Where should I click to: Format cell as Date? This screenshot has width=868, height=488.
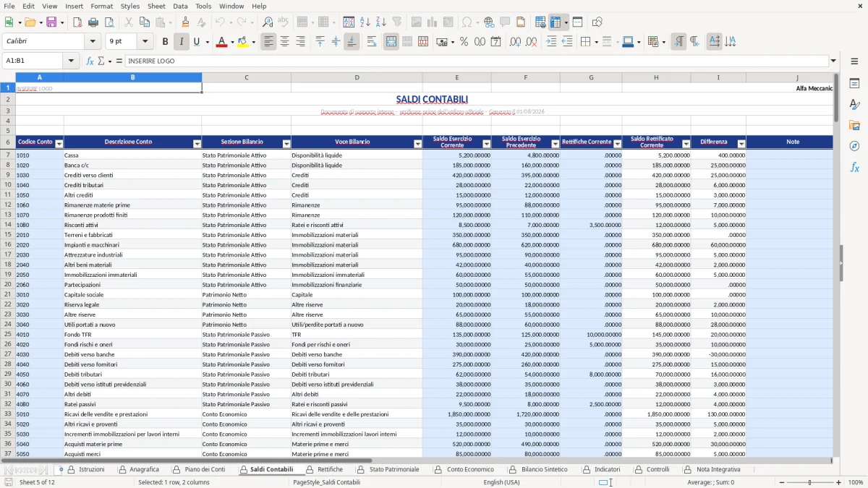(495, 42)
